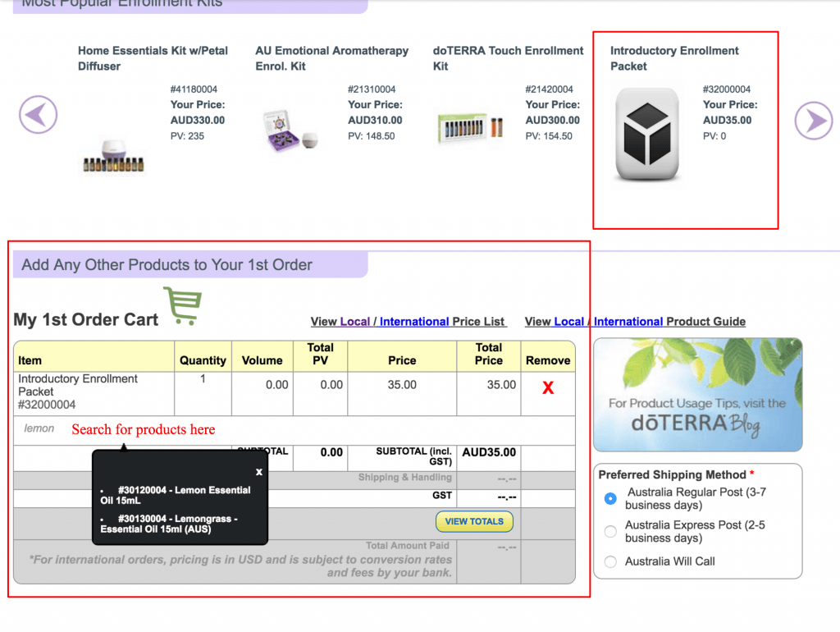Click AUD330.00 price text

(x=198, y=121)
